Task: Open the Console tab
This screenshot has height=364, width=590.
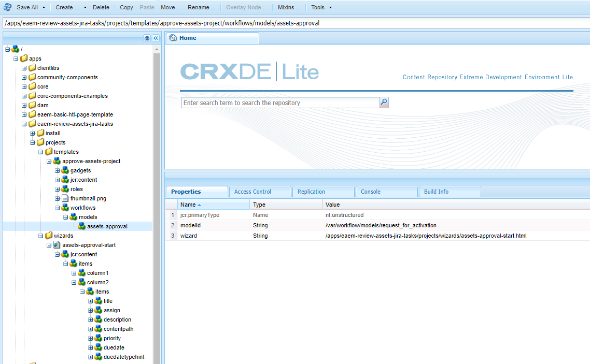Action: coord(386,192)
